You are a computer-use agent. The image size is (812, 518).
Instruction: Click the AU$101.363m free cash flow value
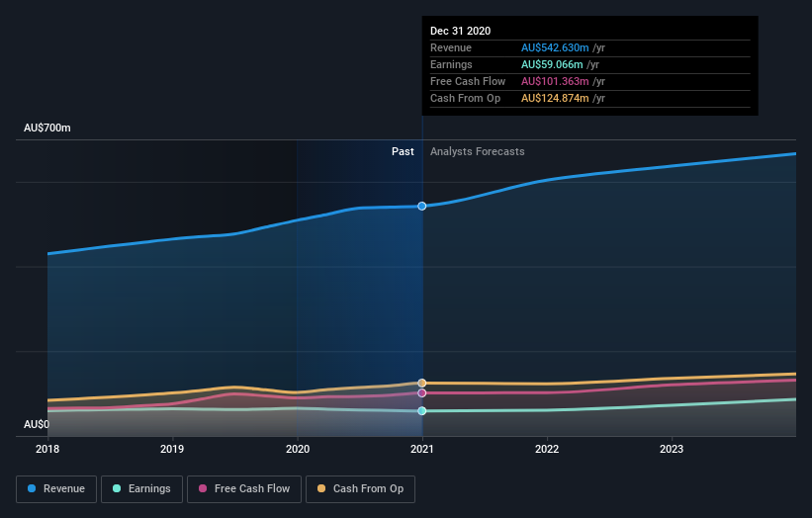coord(555,81)
